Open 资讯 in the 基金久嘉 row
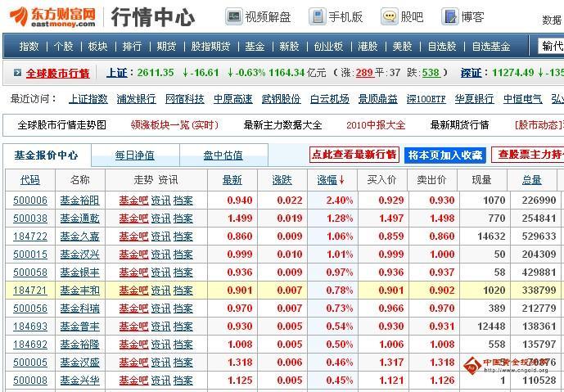 [160, 237]
